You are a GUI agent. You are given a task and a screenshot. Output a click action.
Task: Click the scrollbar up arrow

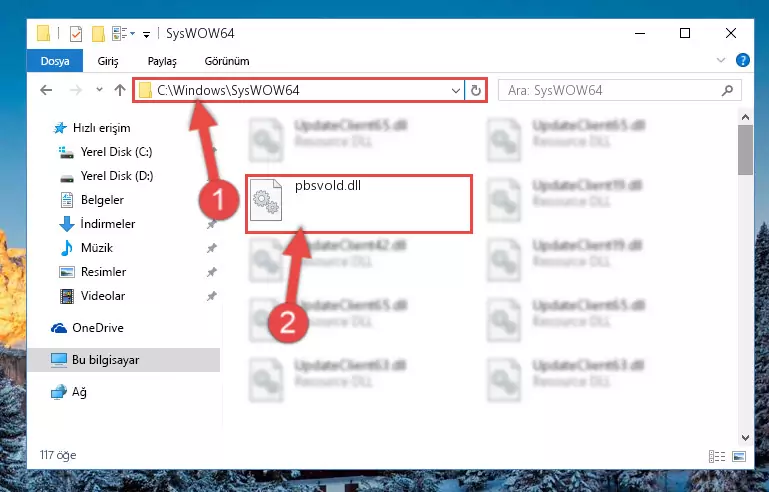coord(745,117)
